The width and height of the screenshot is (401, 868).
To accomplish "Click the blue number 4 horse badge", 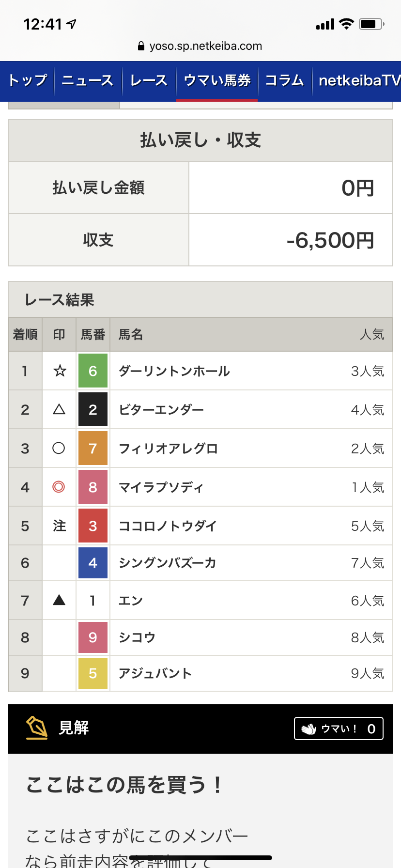I will coord(93,562).
